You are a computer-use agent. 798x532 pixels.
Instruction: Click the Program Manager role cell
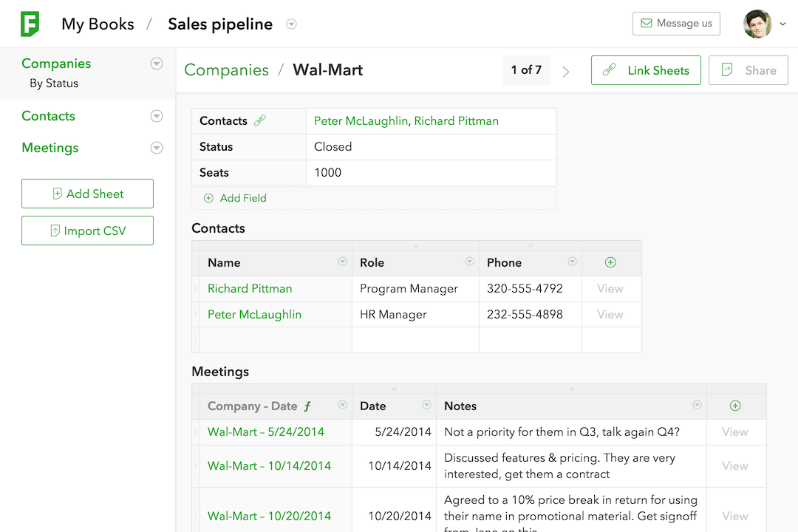(415, 289)
